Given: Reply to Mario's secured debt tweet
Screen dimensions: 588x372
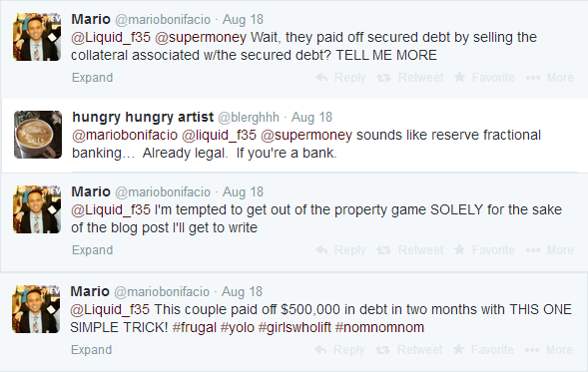Looking at the screenshot, I should pos(340,78).
